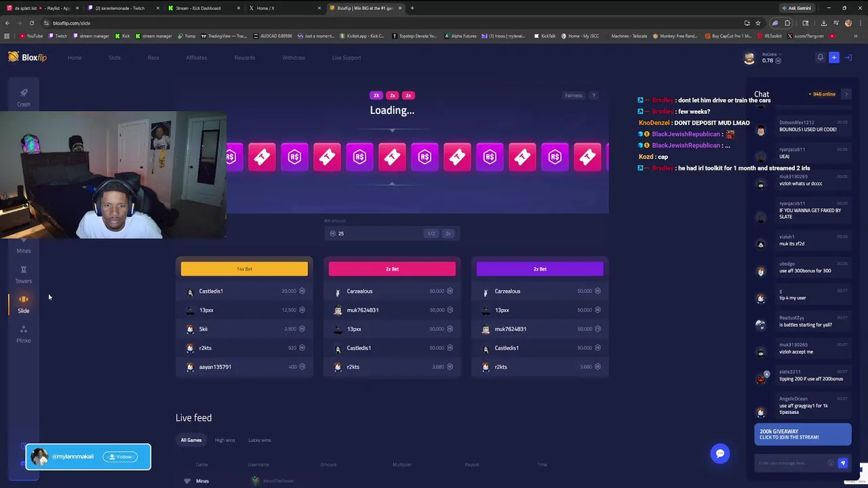
Task: Click the Mines icon in Live feed row
Action: [x=187, y=481]
